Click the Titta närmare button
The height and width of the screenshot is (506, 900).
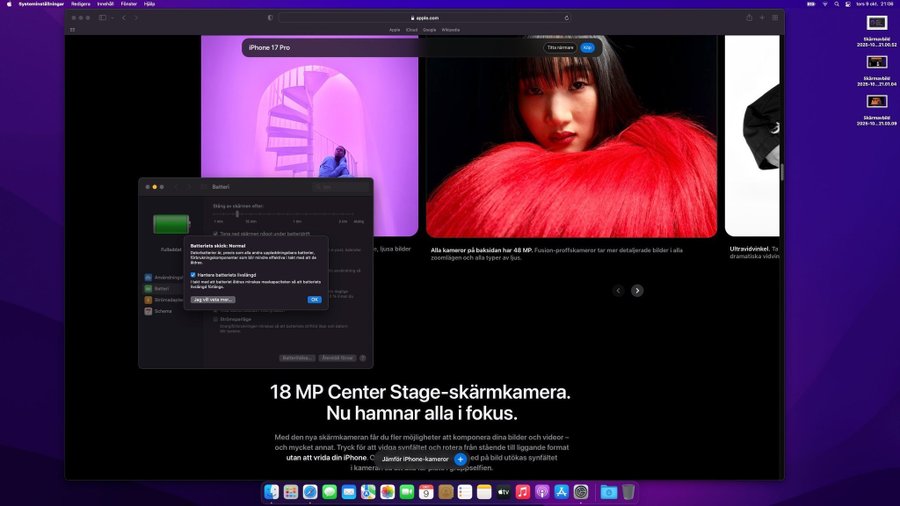pyautogui.click(x=560, y=47)
